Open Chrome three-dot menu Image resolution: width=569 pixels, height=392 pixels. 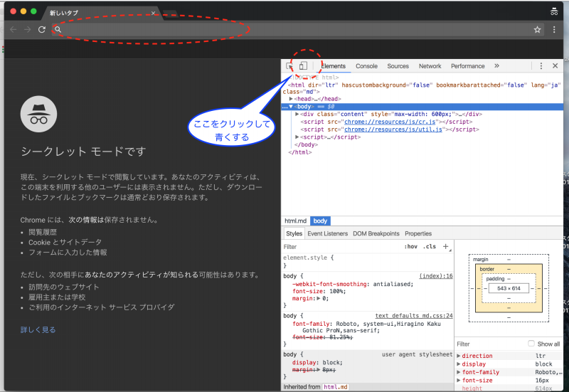pos(554,30)
